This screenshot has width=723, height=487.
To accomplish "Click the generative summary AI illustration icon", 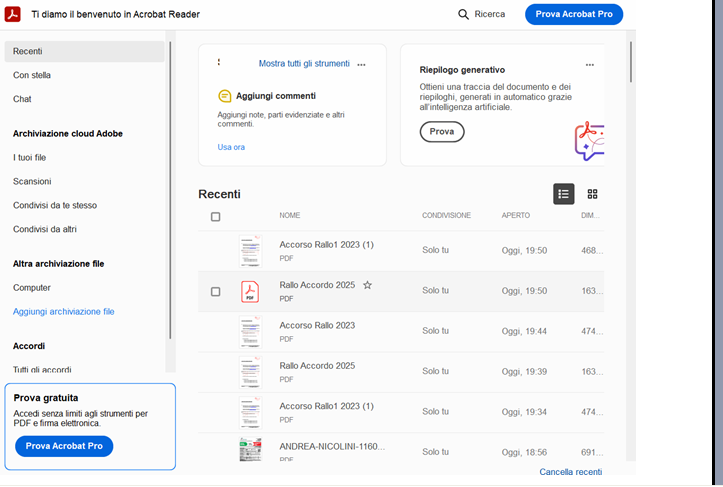I will (589, 141).
